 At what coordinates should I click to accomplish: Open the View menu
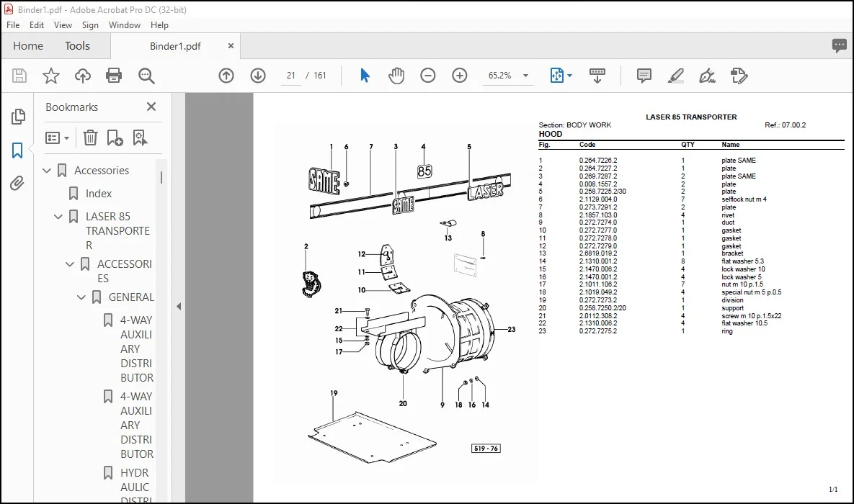pos(63,25)
